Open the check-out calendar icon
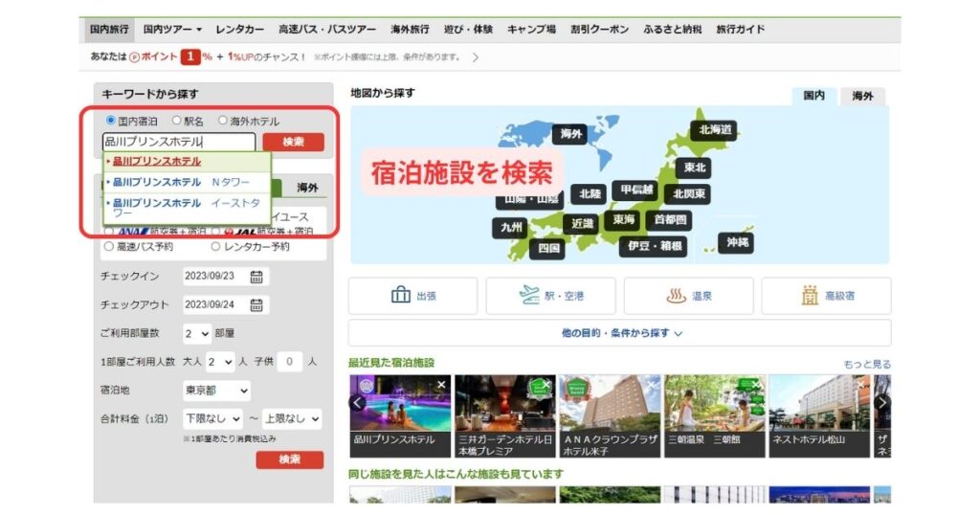This screenshot has height=515, width=980. coord(256,305)
